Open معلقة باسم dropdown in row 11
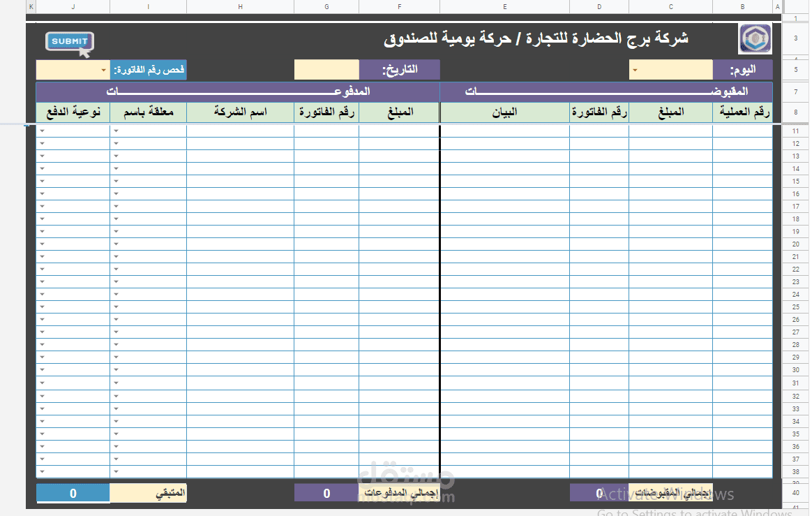The width and height of the screenshot is (812, 516). [x=116, y=131]
